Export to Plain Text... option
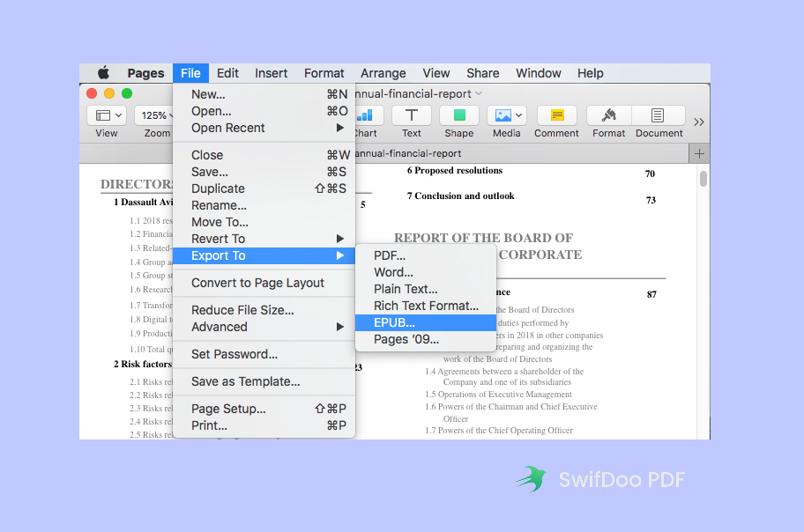804x532 pixels. [x=426, y=289]
